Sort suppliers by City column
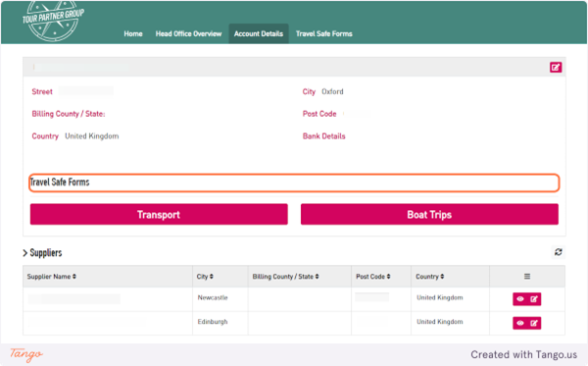This screenshot has height=366, width=588. point(205,277)
